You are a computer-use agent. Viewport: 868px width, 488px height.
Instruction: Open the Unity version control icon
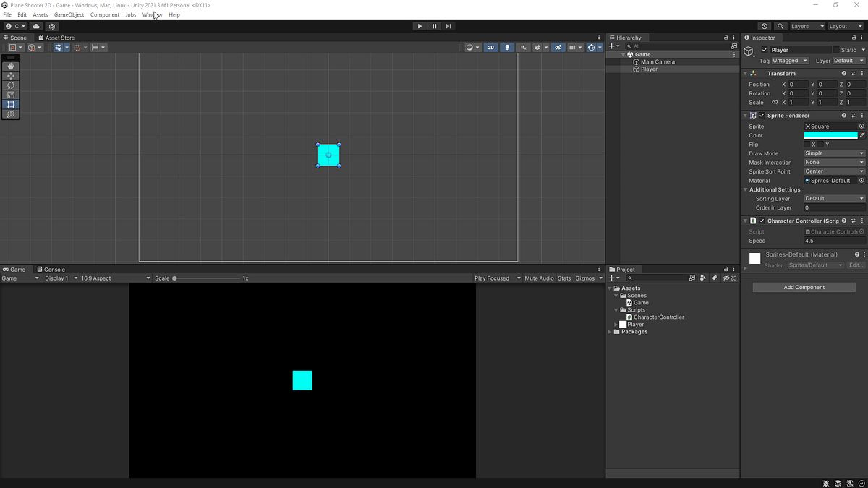pos(52,26)
